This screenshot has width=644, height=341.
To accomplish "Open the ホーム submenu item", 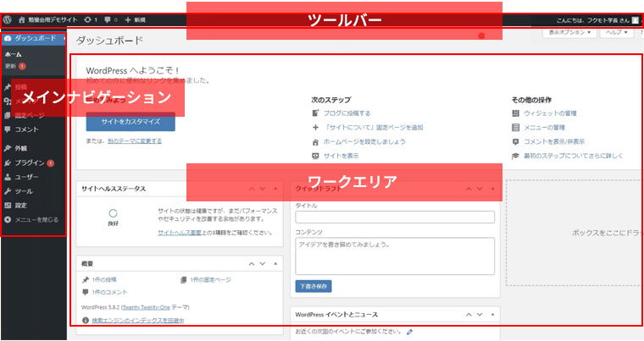I will click(x=14, y=54).
